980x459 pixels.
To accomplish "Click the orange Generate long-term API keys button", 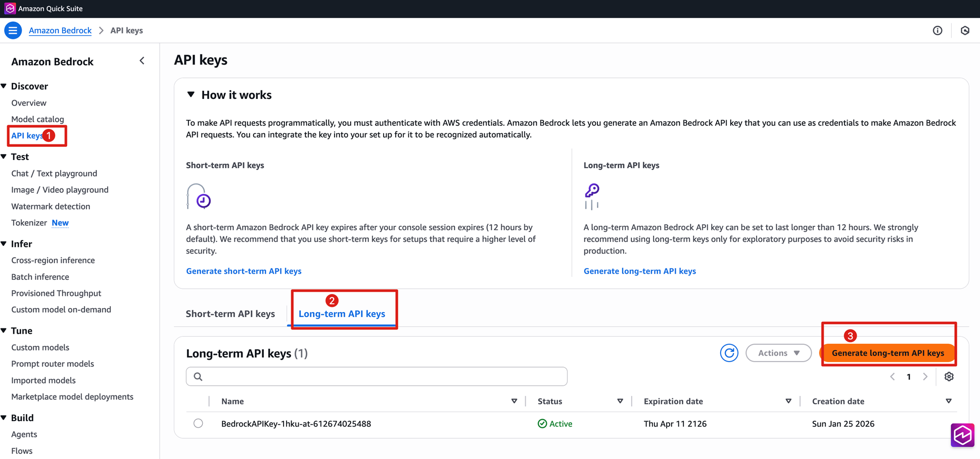I will pos(888,353).
